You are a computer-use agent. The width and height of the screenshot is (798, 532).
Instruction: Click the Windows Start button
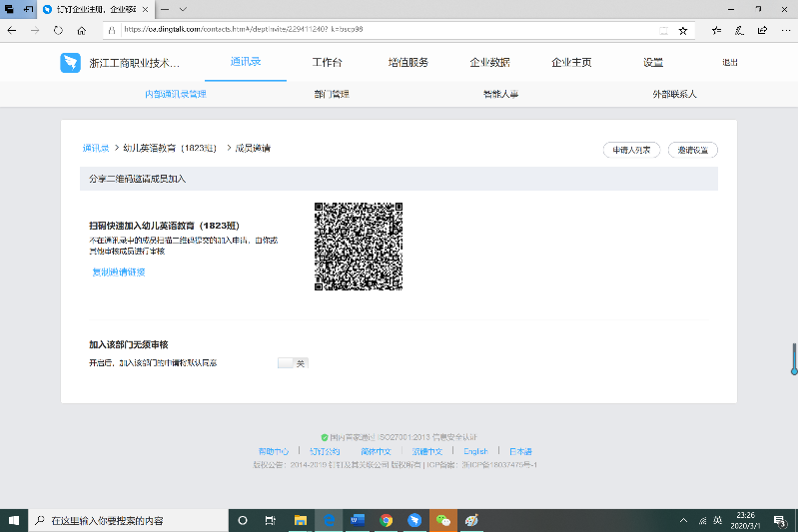point(14,520)
